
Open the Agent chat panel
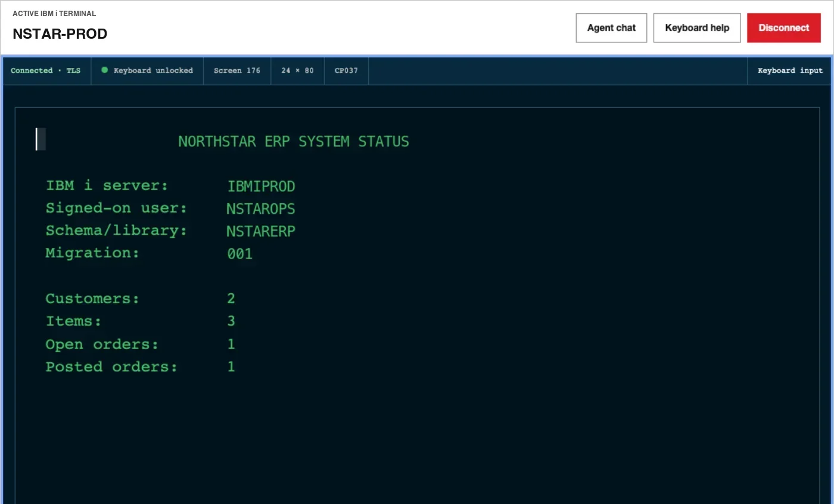(611, 28)
